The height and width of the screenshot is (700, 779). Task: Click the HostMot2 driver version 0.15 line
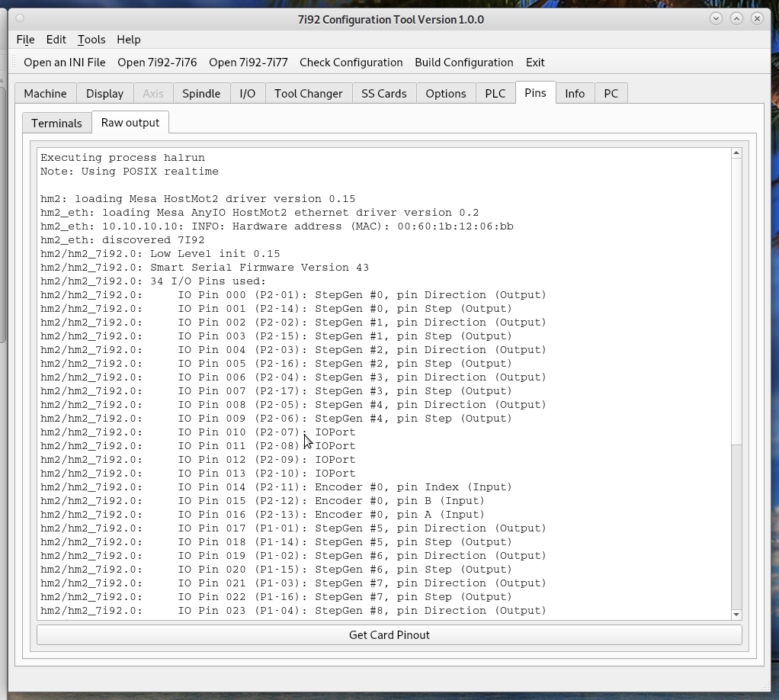tap(197, 199)
